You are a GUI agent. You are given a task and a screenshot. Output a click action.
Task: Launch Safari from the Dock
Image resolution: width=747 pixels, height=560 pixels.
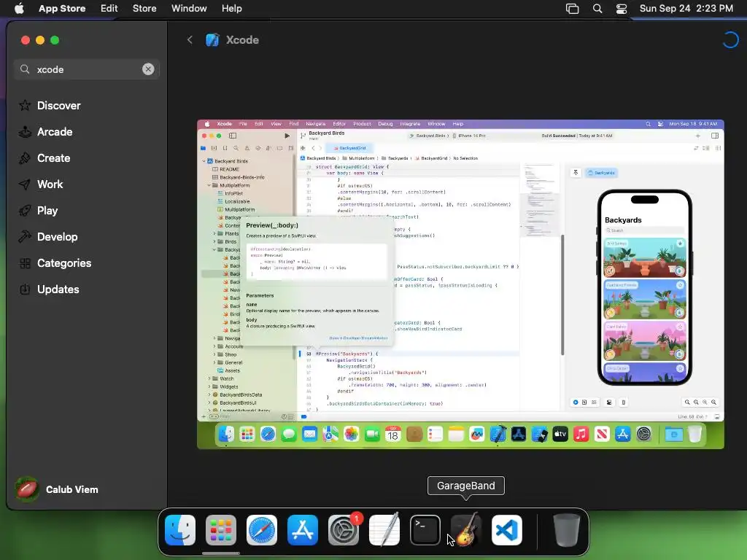(x=262, y=530)
